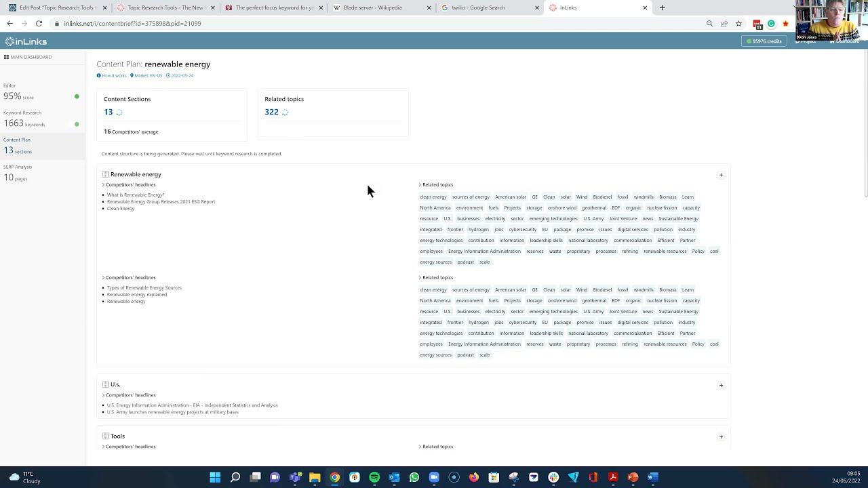Screen dimensions: 868x488
Task: Click headline 'What Is Renewable Energy?'
Action: pos(136,195)
